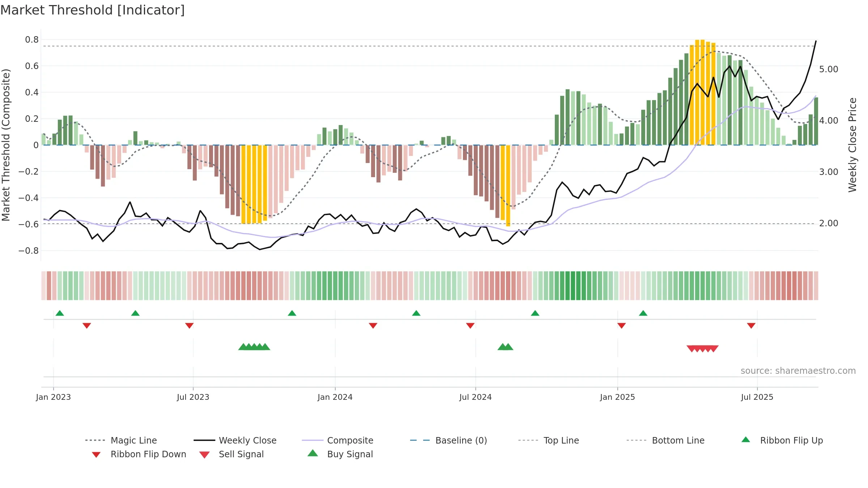Toggle the Sell Signal legend entry
868x488 pixels.
(231, 454)
